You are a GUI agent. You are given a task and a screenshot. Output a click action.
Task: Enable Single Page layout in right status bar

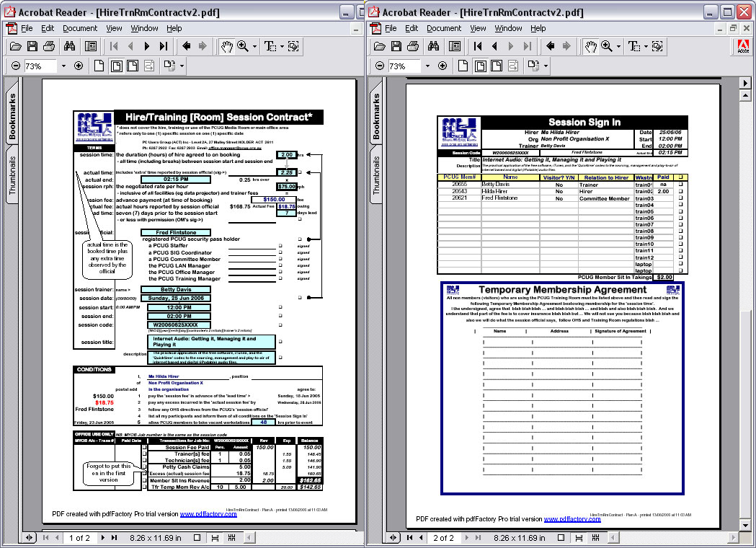coord(561,537)
